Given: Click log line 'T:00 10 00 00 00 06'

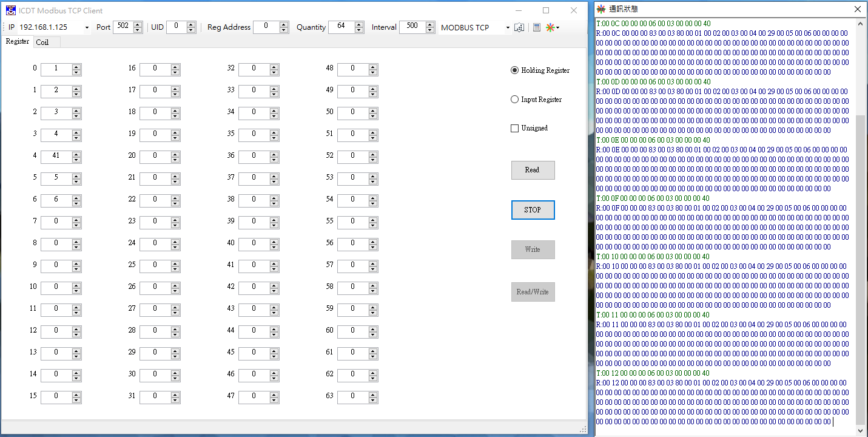Looking at the screenshot, I should tap(653, 257).
